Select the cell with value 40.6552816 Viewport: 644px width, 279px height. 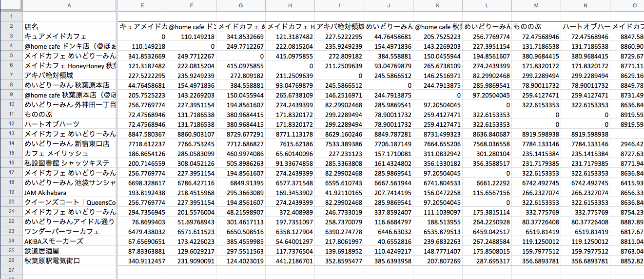click(x=388, y=241)
